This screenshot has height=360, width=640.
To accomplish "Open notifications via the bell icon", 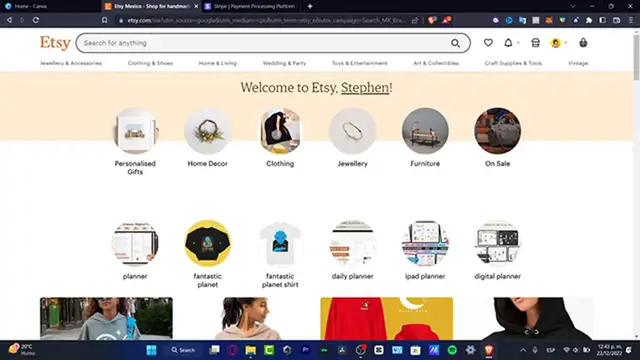I will (x=508, y=42).
